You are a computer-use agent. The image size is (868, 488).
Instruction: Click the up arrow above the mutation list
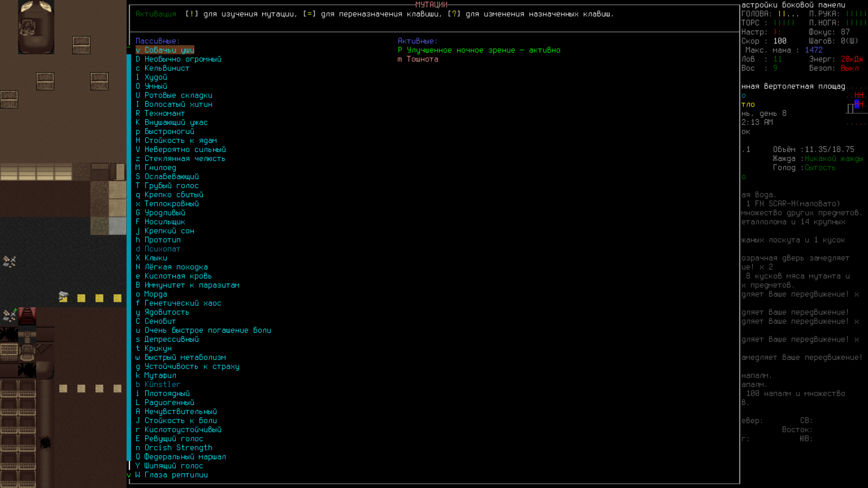coord(129,47)
